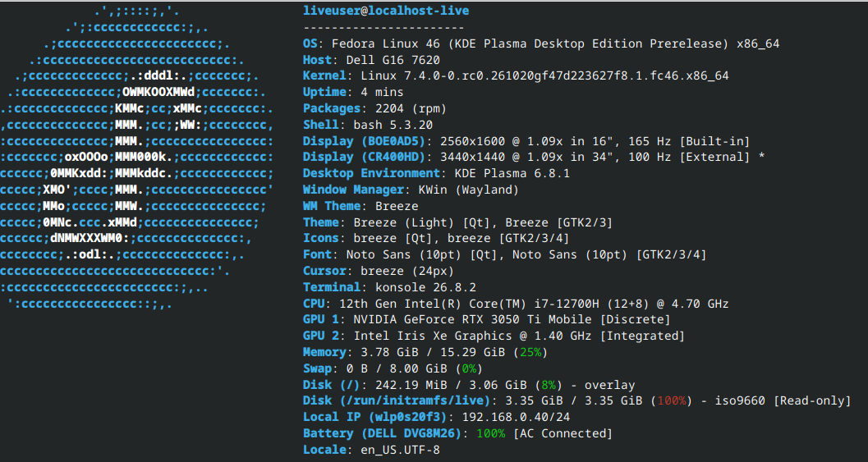Click the Swap line 0 B / 8.00 GiB

click(393, 368)
